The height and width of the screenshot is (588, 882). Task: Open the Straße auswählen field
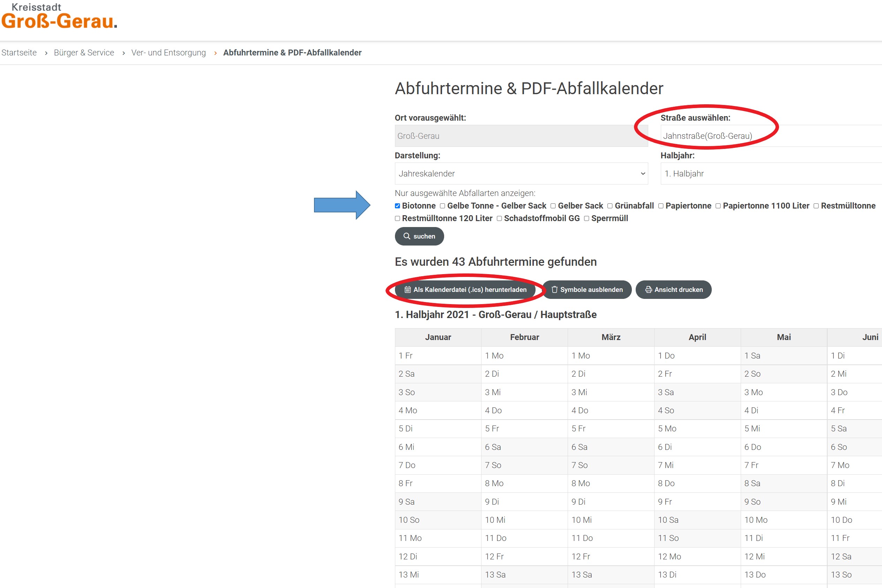tap(771, 136)
